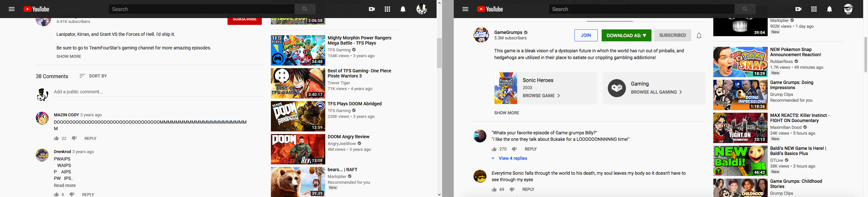Click BROWSE ALL GAMING link
The image size is (868, 197).
[x=656, y=92]
